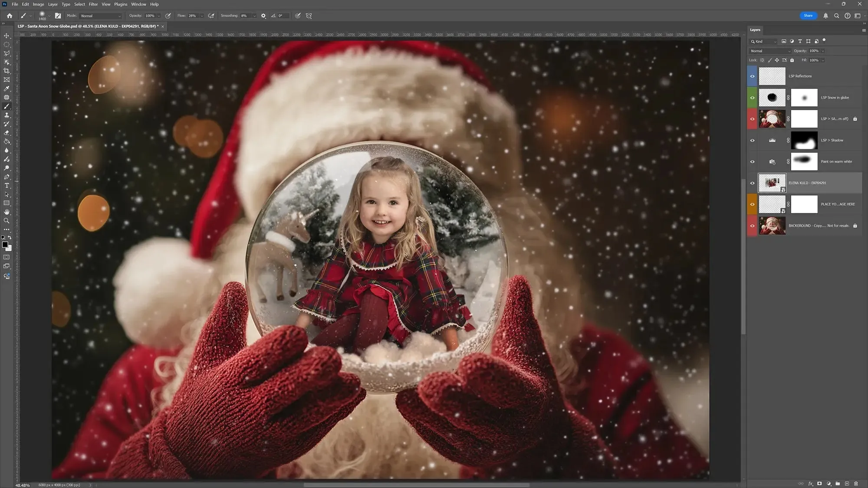
Task: Toggle Lock all layer attributes
Action: pyautogui.click(x=792, y=60)
